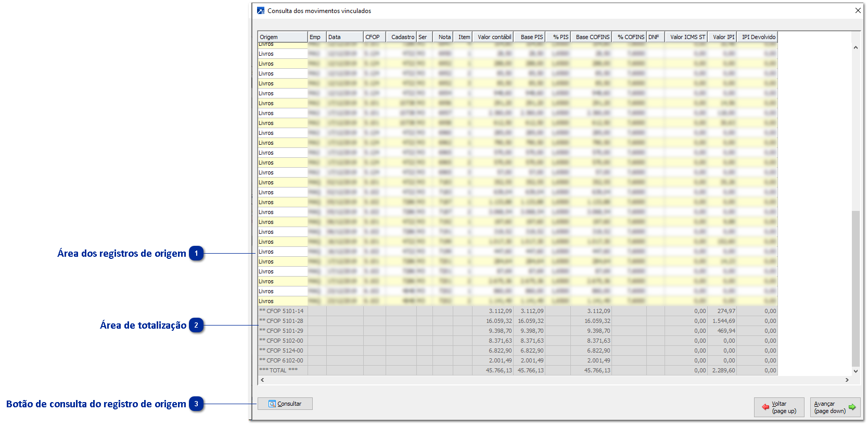Click the Valor ICMS ST column header
The image size is (868, 425).
(x=687, y=37)
